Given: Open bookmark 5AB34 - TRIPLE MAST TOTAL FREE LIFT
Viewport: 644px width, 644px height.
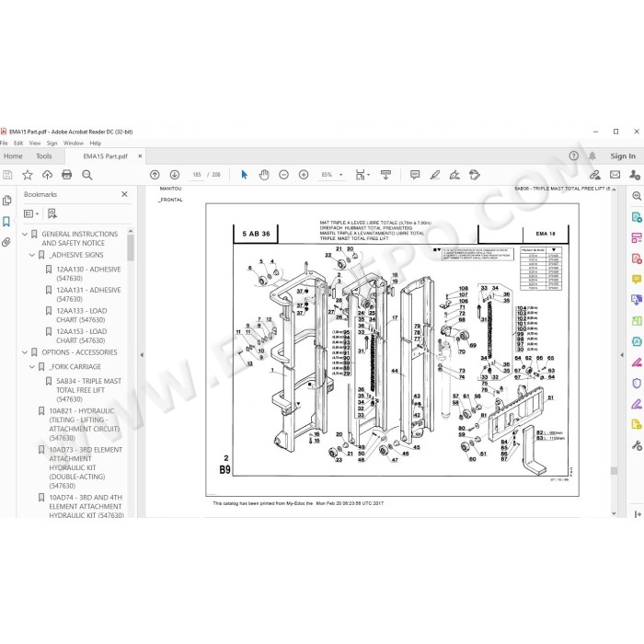Looking at the screenshot, I should click(88, 390).
